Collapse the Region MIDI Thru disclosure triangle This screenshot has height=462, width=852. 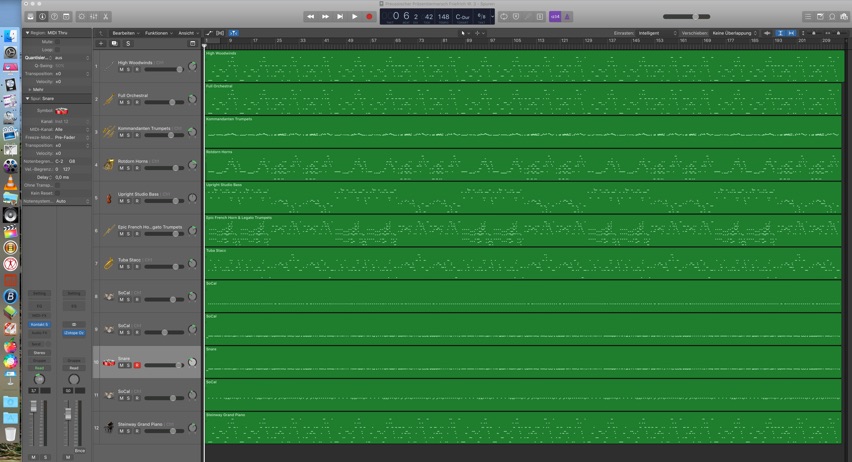pyautogui.click(x=27, y=33)
